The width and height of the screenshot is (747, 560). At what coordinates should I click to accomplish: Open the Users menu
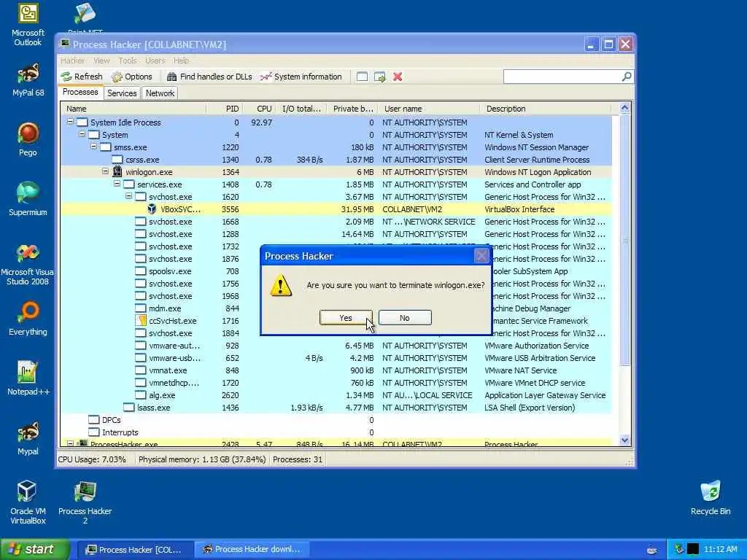pos(155,61)
